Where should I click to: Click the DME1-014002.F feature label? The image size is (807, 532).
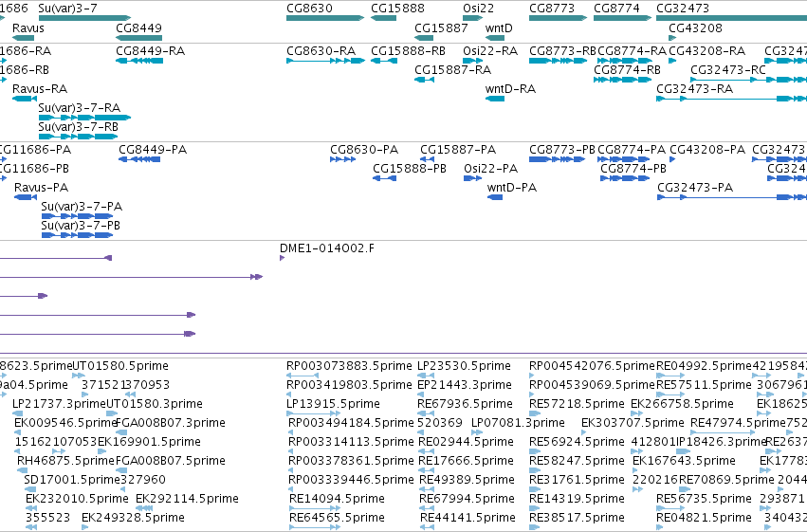(327, 248)
